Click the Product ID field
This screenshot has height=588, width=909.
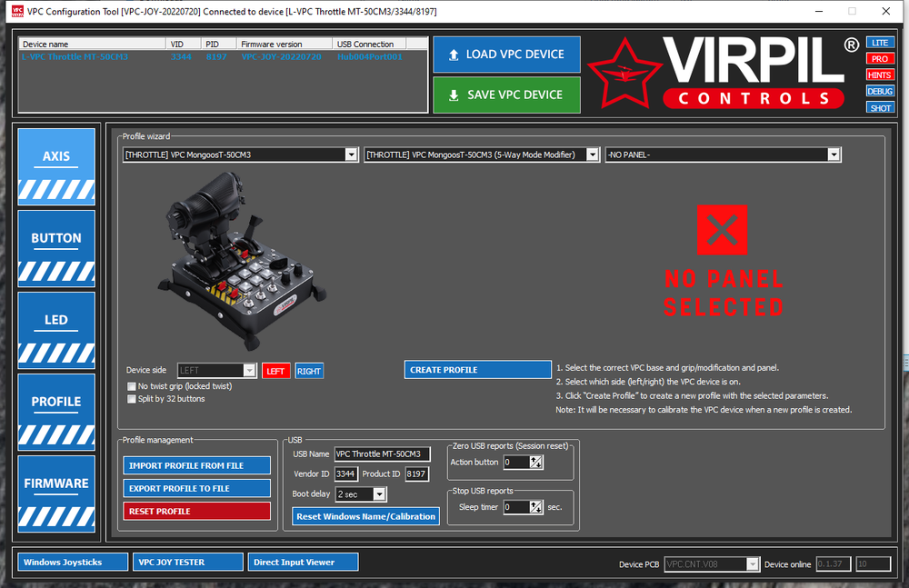pyautogui.click(x=417, y=473)
